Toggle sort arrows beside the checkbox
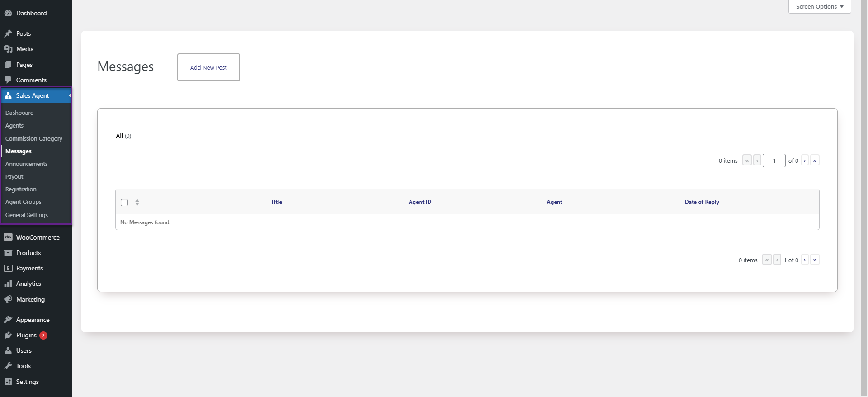Screen dimensions: 868x397 [x=137, y=203]
